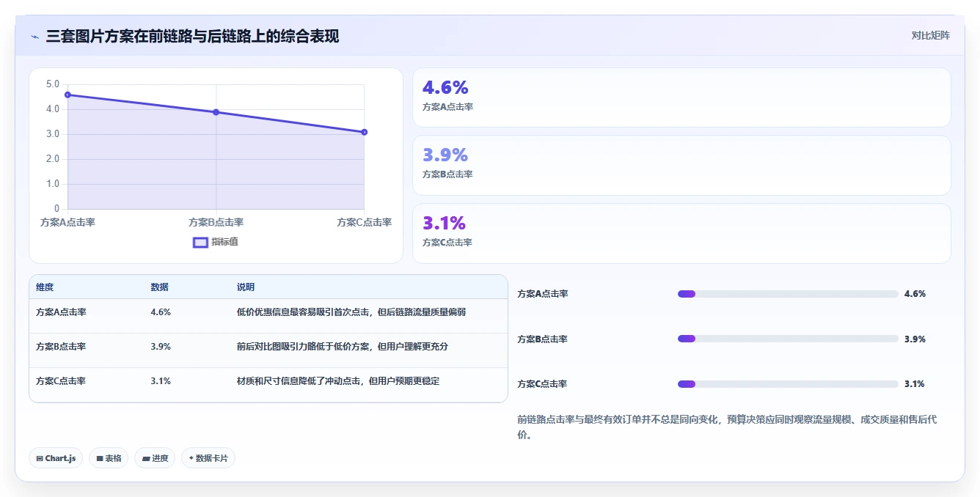Click the lightning icon beside the title

coord(34,37)
